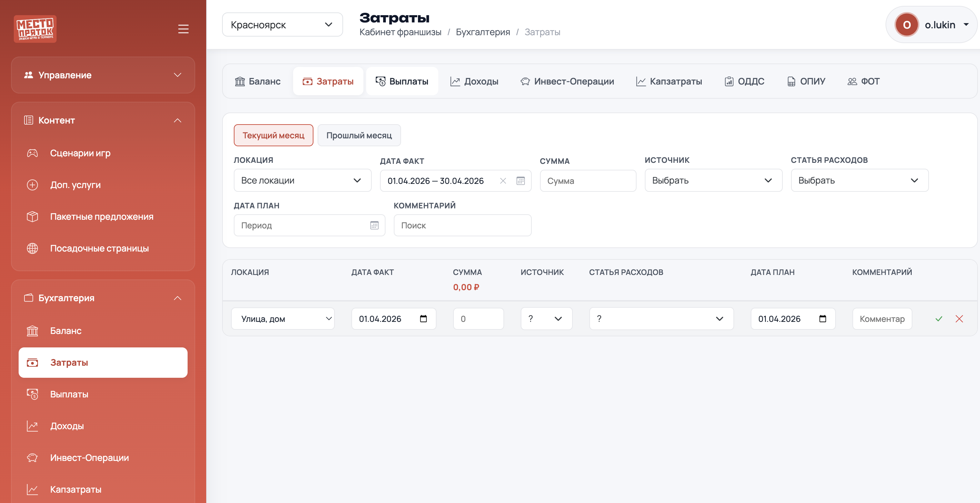The height and width of the screenshot is (503, 980).
Task: Click the hamburger menu icon in sidebar
Action: click(x=183, y=29)
